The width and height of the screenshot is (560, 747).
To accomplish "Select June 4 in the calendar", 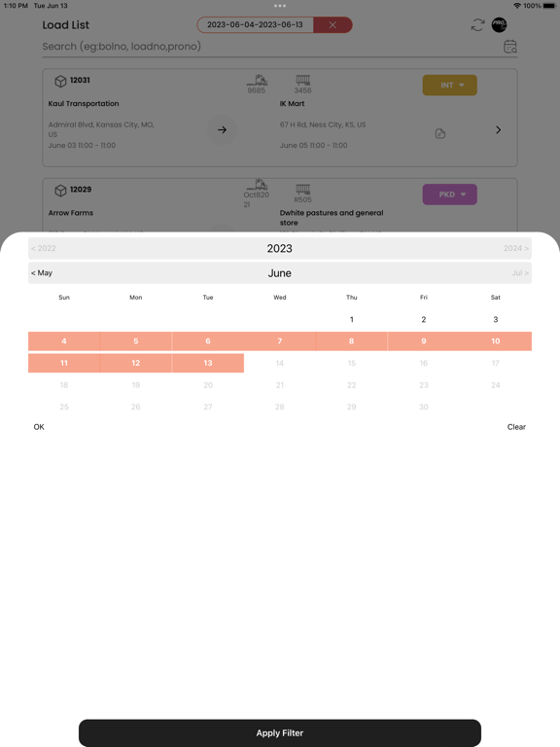I will pos(64,341).
